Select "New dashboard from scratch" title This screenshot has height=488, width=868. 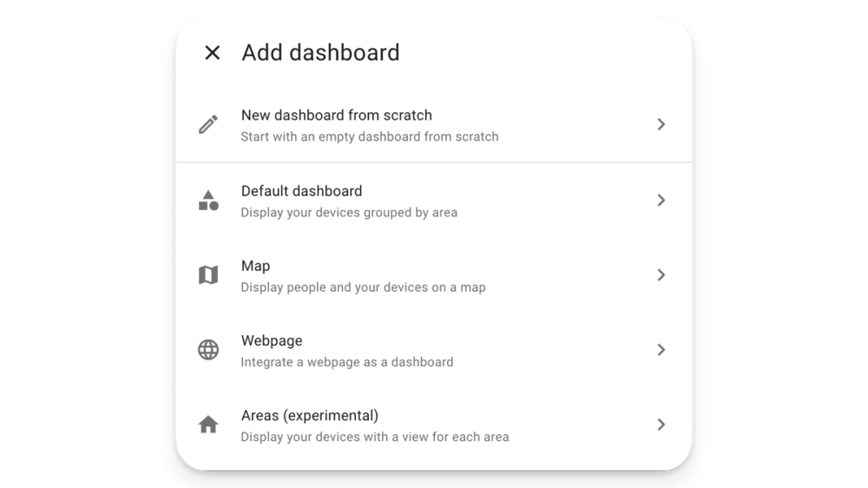point(337,115)
